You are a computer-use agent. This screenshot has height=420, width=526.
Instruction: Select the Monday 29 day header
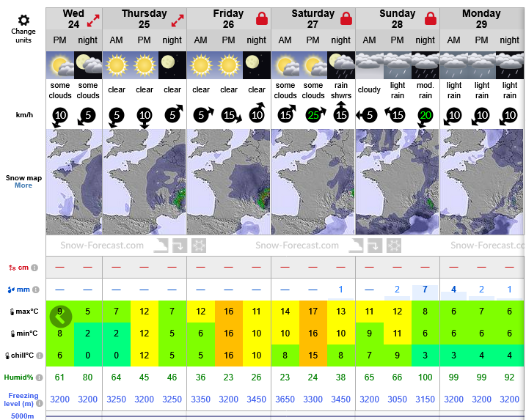481,19
